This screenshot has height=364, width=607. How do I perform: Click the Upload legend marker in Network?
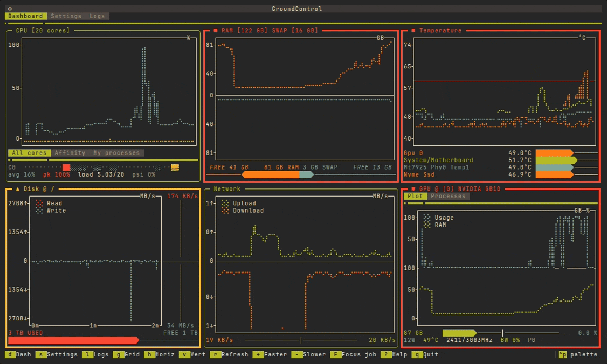coord(225,203)
